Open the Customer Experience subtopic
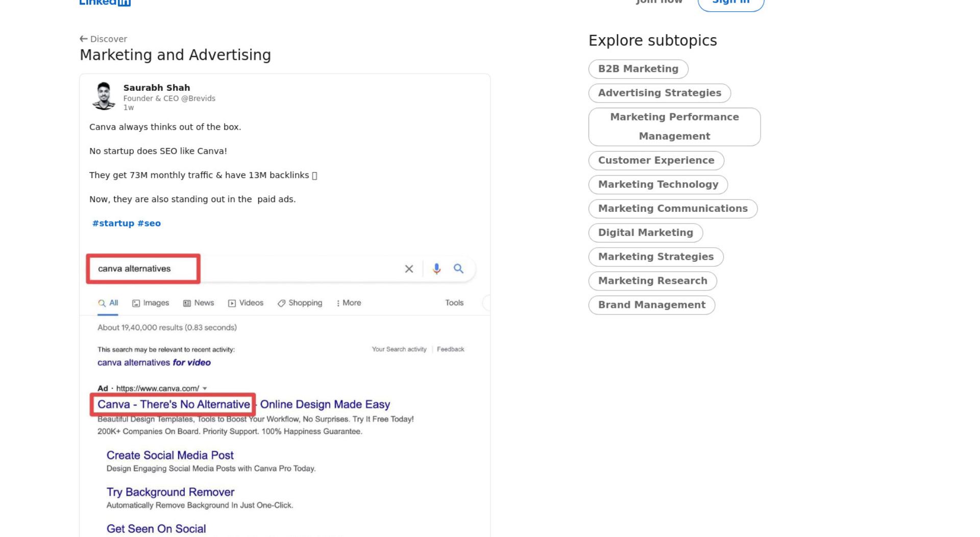The image size is (980, 537). click(x=656, y=160)
